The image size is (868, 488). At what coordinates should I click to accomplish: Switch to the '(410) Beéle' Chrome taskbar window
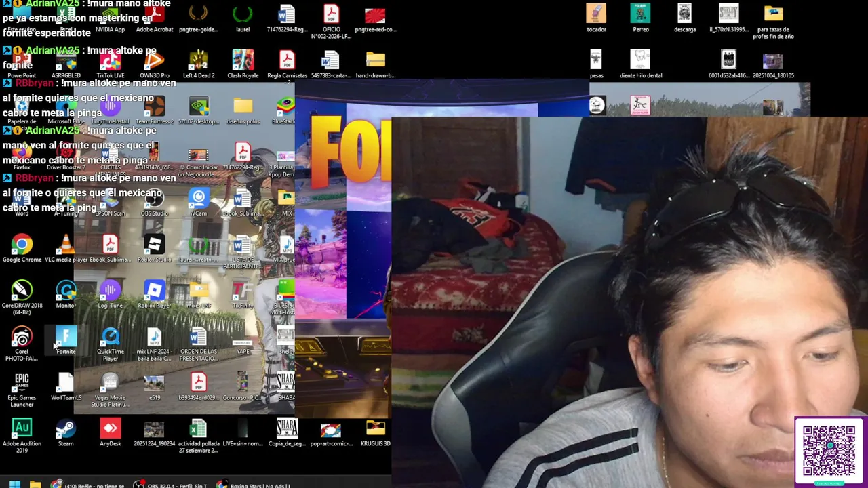[x=87, y=484]
